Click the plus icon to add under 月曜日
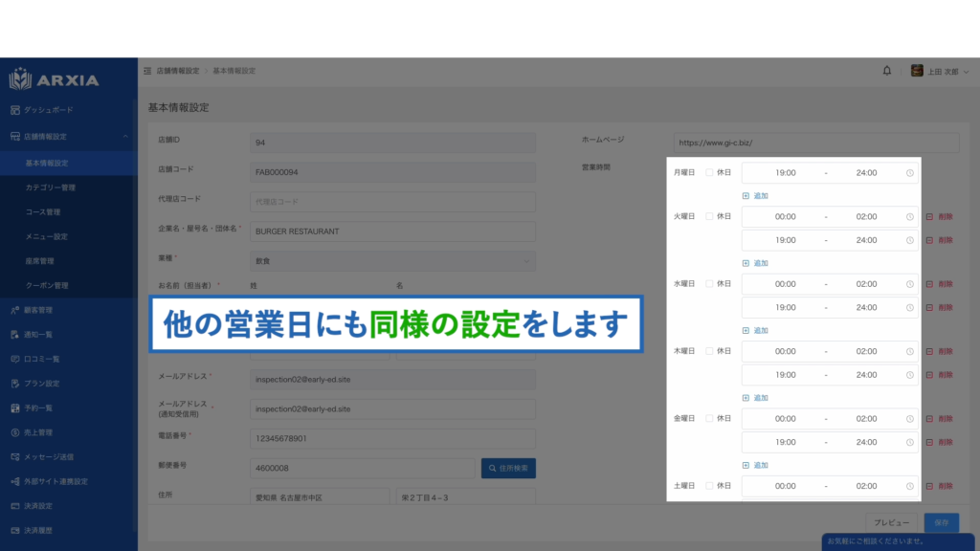The width and height of the screenshot is (980, 551). pyautogui.click(x=746, y=195)
